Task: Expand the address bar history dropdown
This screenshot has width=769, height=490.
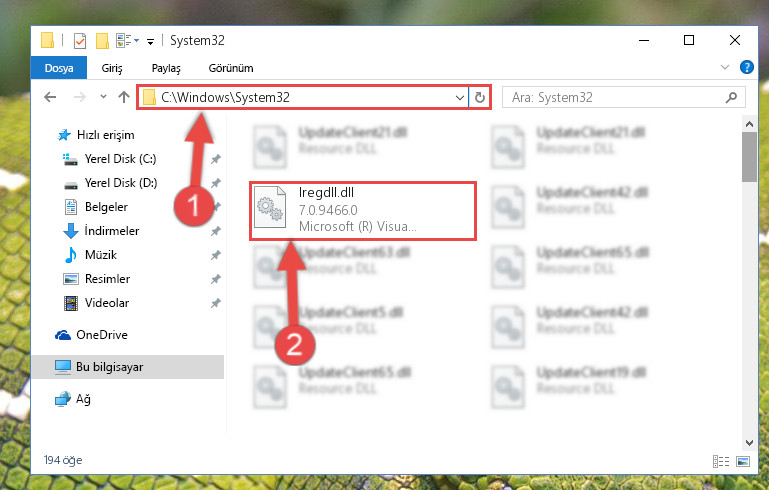Action: [x=460, y=97]
